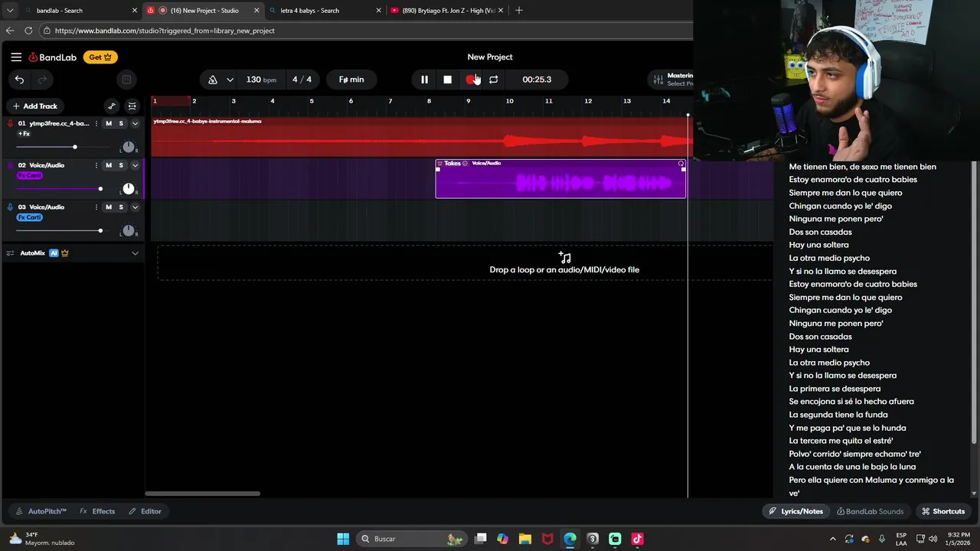Image resolution: width=980 pixels, height=551 pixels.
Task: Open the AutoPitch panel tab
Action: (x=41, y=511)
